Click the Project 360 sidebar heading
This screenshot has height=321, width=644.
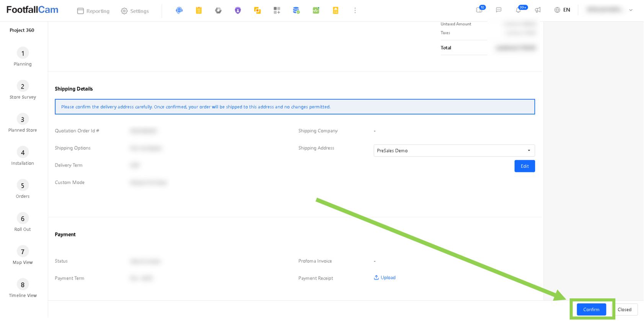point(22,30)
